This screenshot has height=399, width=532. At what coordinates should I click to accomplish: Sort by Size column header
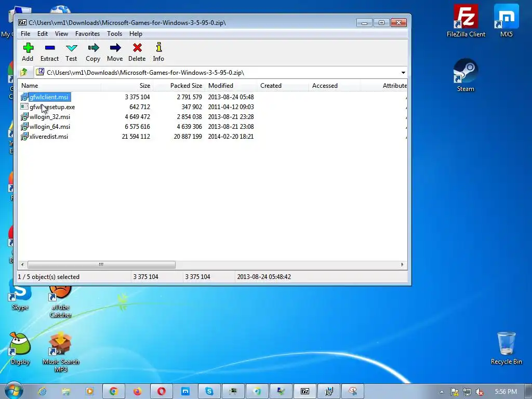pyautogui.click(x=127, y=86)
